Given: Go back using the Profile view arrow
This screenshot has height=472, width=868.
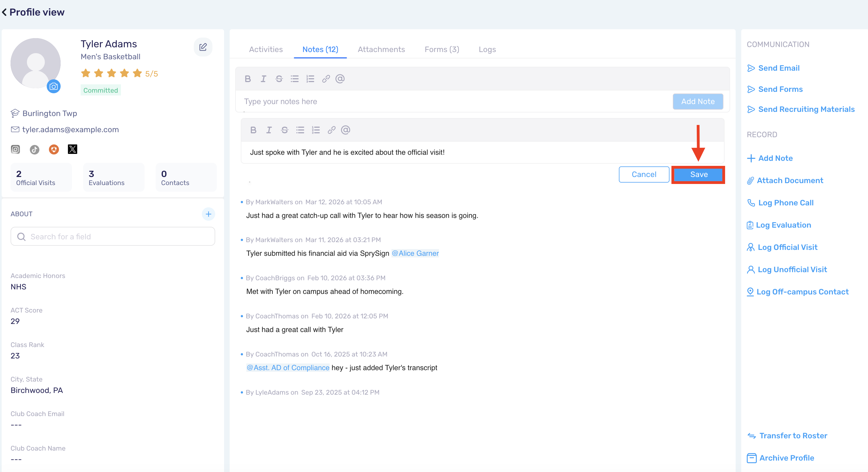Looking at the screenshot, I should (x=4, y=12).
